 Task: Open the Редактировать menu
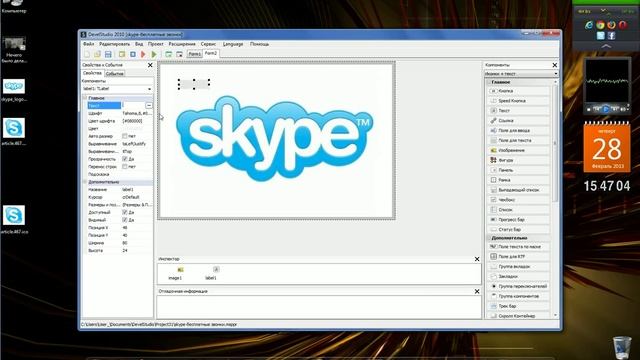click(114, 44)
